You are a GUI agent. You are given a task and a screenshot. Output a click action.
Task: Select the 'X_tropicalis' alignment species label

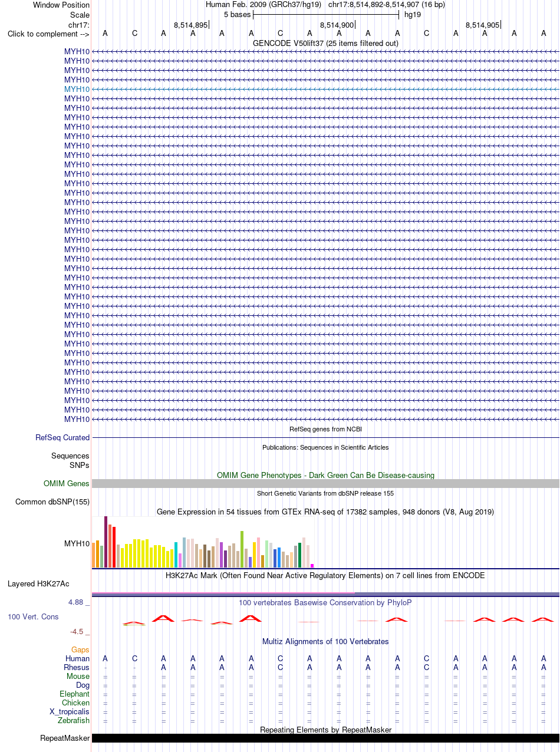click(70, 712)
